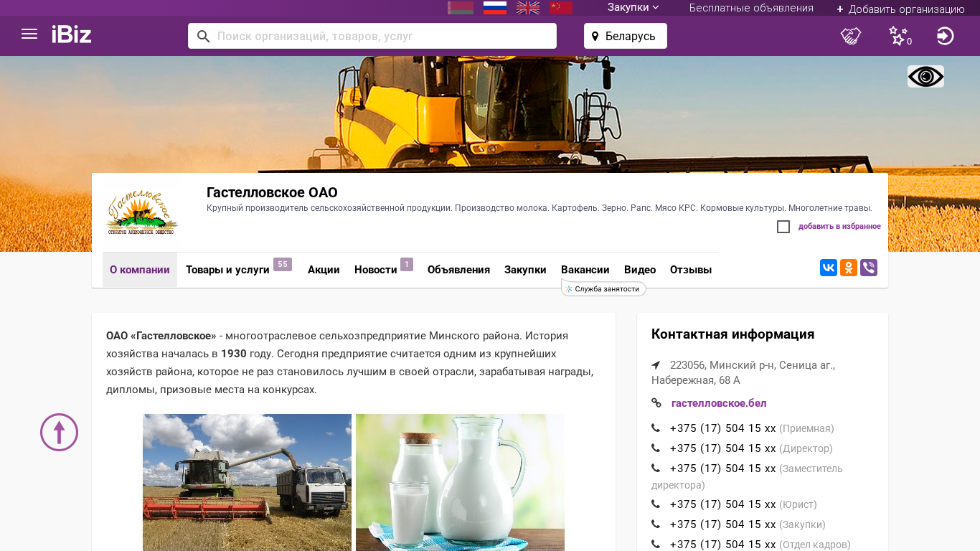980x551 pixels.
Task: Share via Odnoklassniki icon
Action: click(x=849, y=268)
